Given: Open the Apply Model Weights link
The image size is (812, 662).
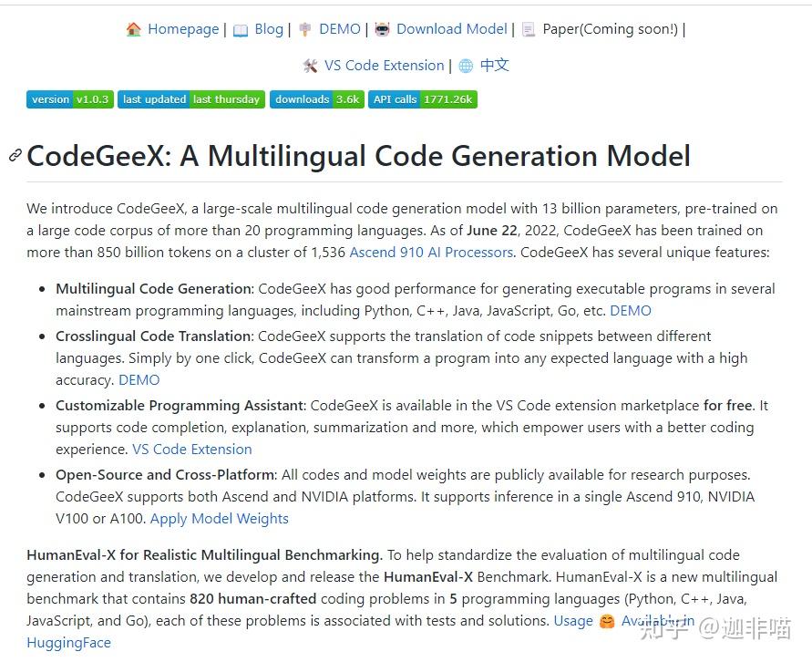Looking at the screenshot, I should click(219, 518).
